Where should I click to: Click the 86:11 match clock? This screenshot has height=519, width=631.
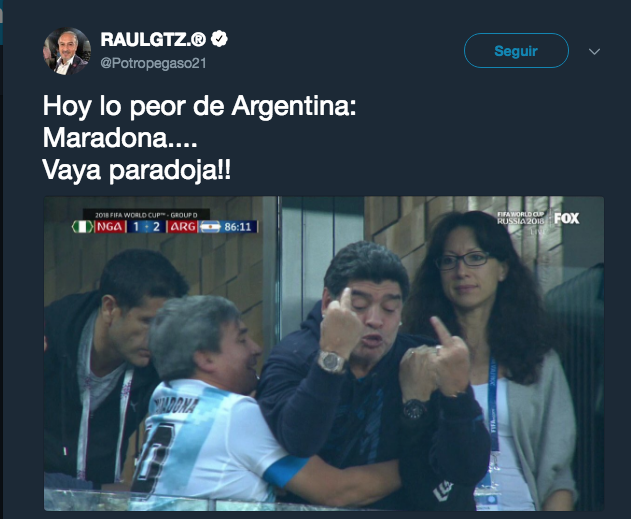tap(238, 227)
